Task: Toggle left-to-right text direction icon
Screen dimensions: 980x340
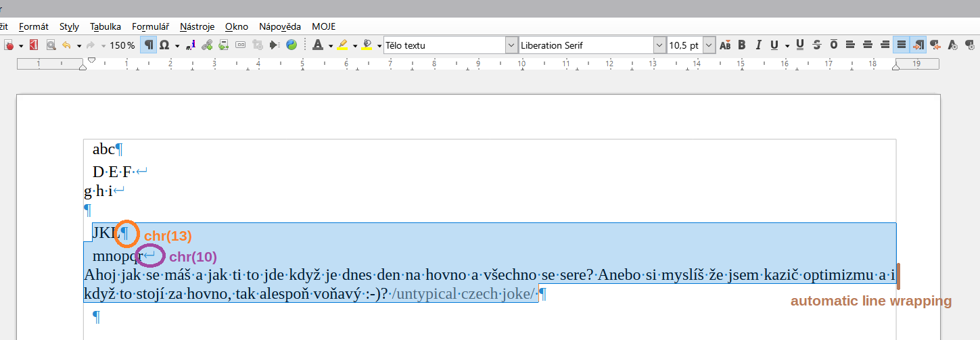Action: point(918,45)
